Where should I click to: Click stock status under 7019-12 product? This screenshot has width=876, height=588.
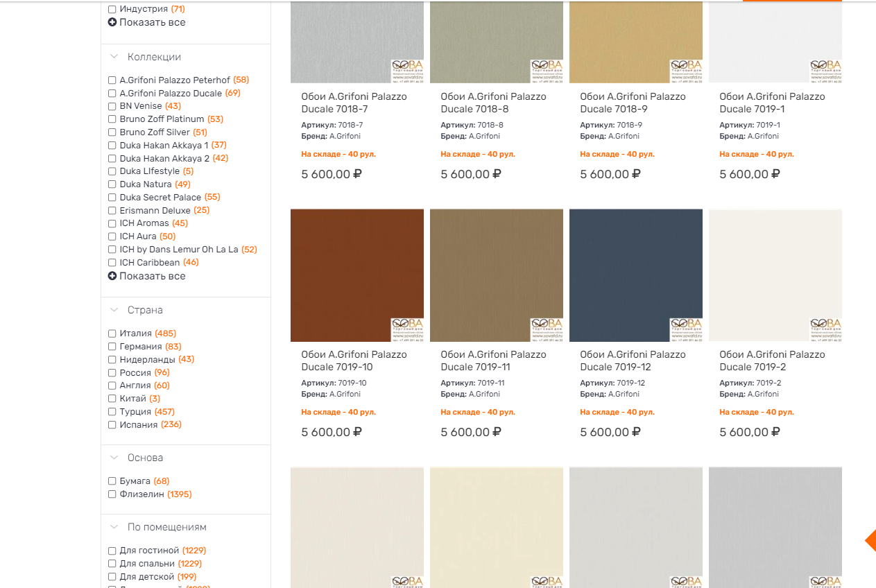[617, 412]
